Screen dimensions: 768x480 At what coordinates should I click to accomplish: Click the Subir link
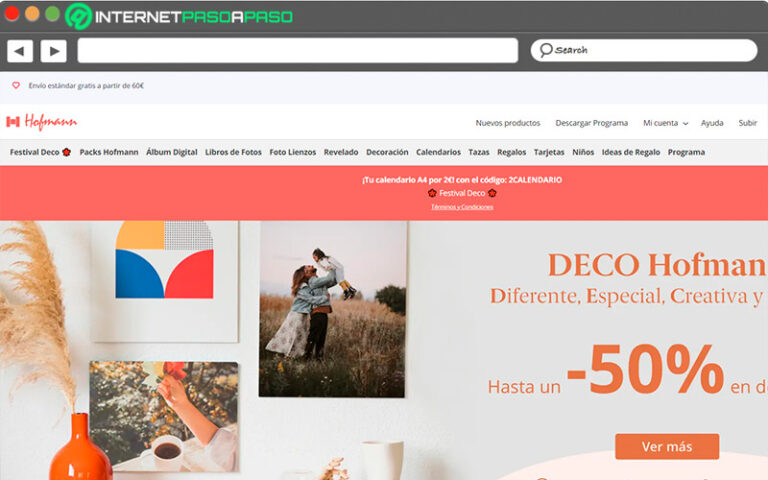[x=748, y=123]
